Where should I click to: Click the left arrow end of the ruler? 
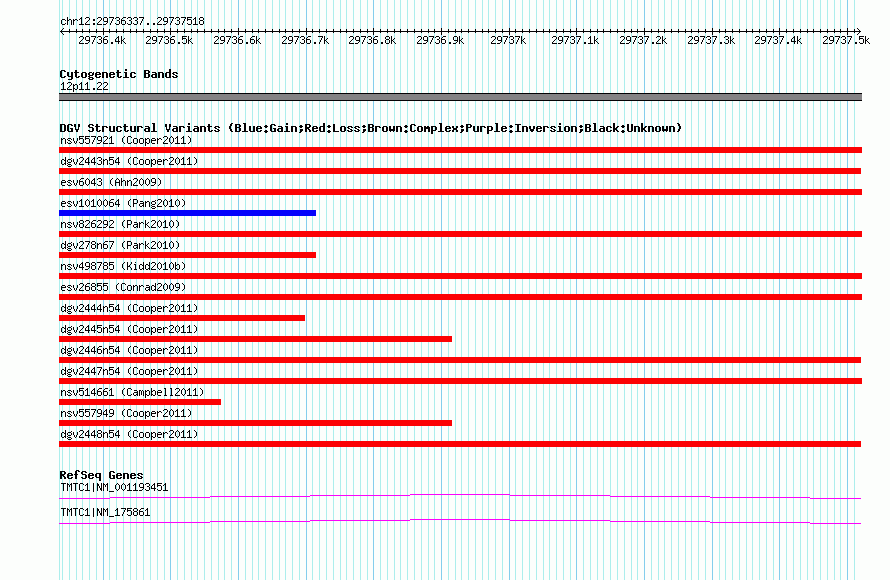(62, 32)
